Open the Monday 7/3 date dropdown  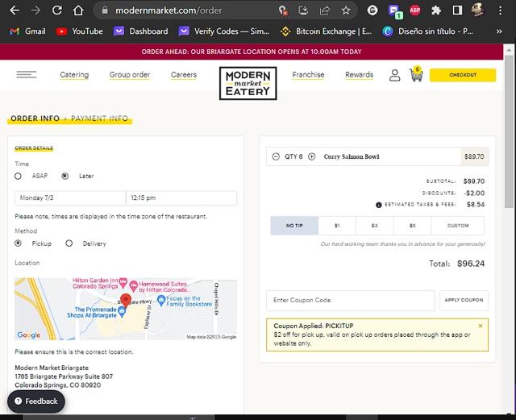coord(70,198)
